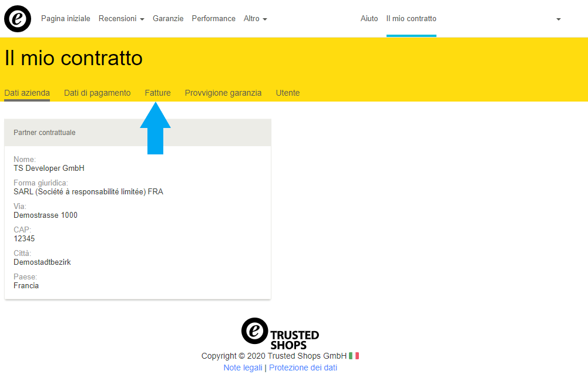Click the Trusted Shops logo in header
This screenshot has height=381, width=588.
pos(18,19)
